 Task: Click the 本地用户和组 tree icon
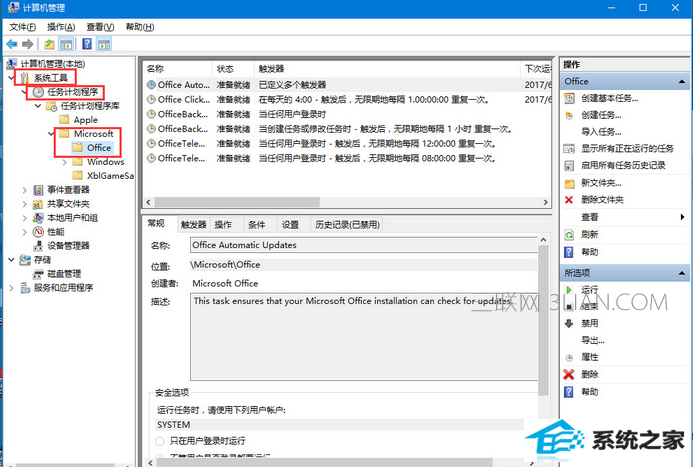pos(38,218)
